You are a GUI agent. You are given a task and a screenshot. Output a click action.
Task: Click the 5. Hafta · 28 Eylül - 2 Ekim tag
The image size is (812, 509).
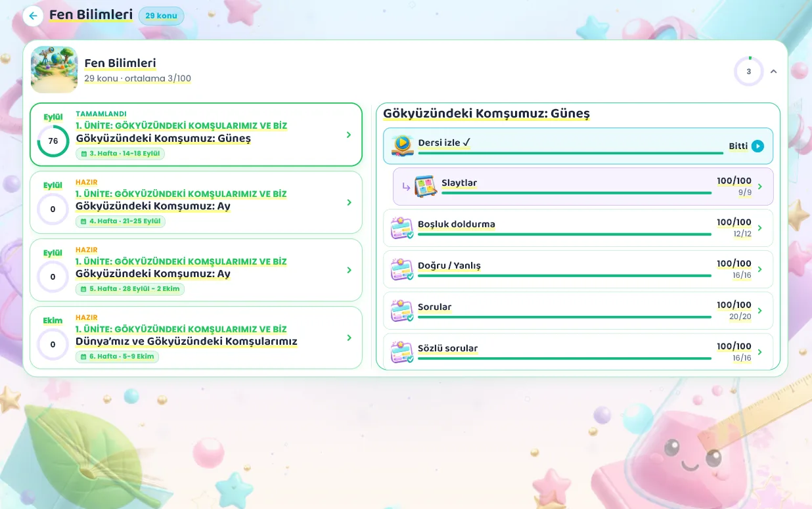(x=130, y=289)
